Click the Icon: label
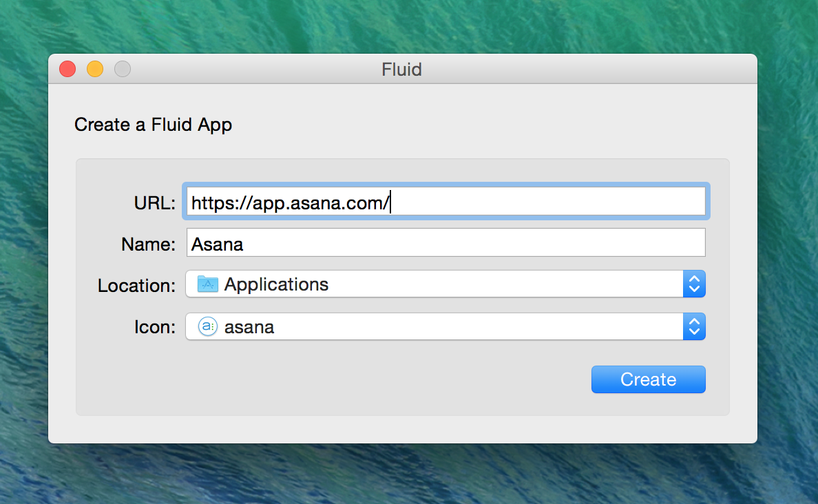The height and width of the screenshot is (504, 818). pos(154,326)
